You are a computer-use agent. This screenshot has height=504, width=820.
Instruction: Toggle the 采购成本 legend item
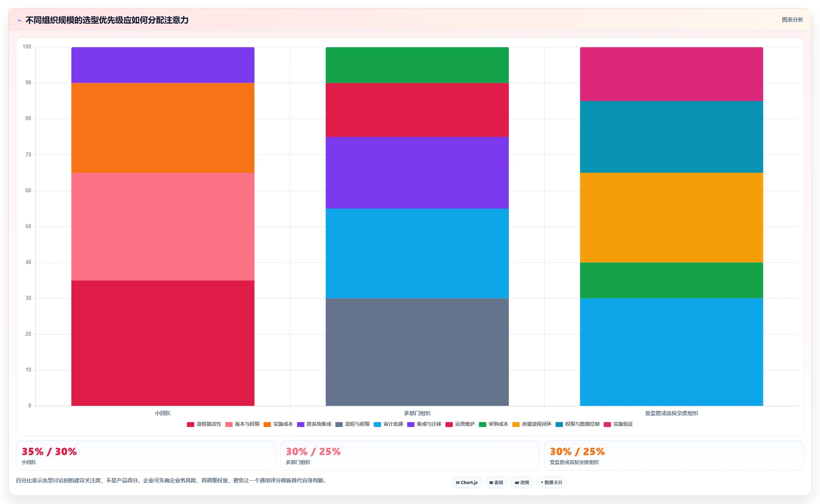tap(493, 424)
